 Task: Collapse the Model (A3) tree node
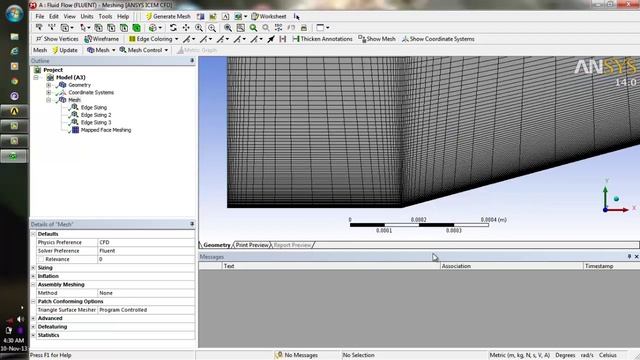(x=36, y=77)
